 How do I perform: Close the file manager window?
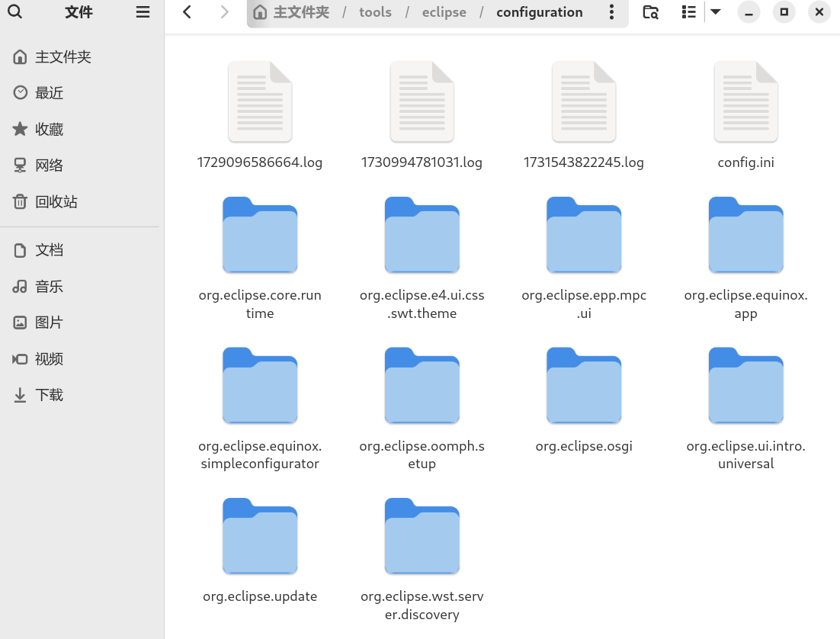[x=819, y=11]
